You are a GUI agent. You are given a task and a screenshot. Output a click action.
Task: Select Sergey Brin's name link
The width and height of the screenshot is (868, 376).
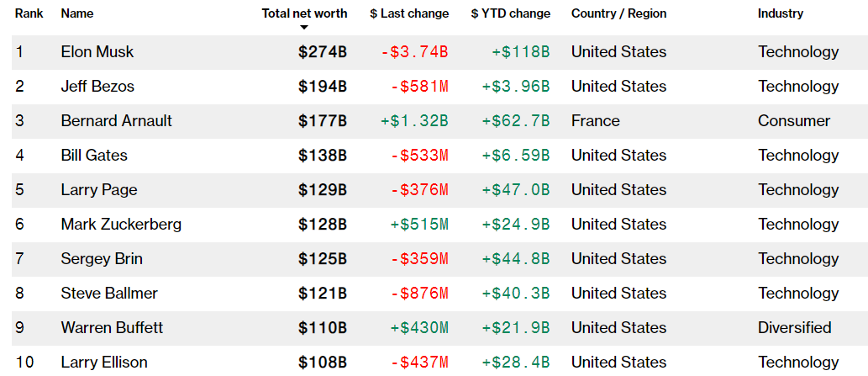coord(102,259)
